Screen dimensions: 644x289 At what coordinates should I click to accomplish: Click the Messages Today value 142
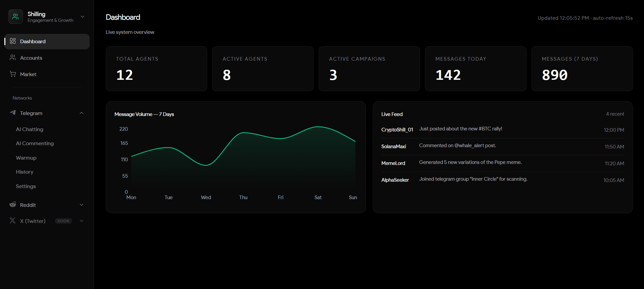coord(448,75)
